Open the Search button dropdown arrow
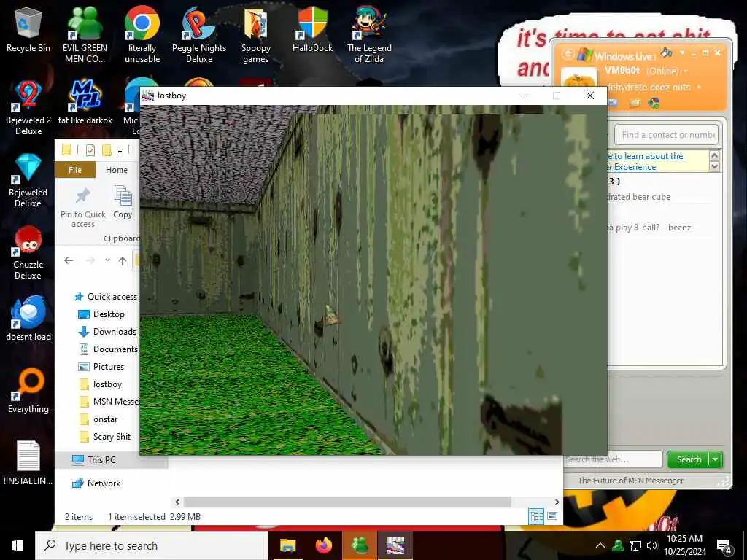This screenshot has width=747, height=560. coord(715,459)
